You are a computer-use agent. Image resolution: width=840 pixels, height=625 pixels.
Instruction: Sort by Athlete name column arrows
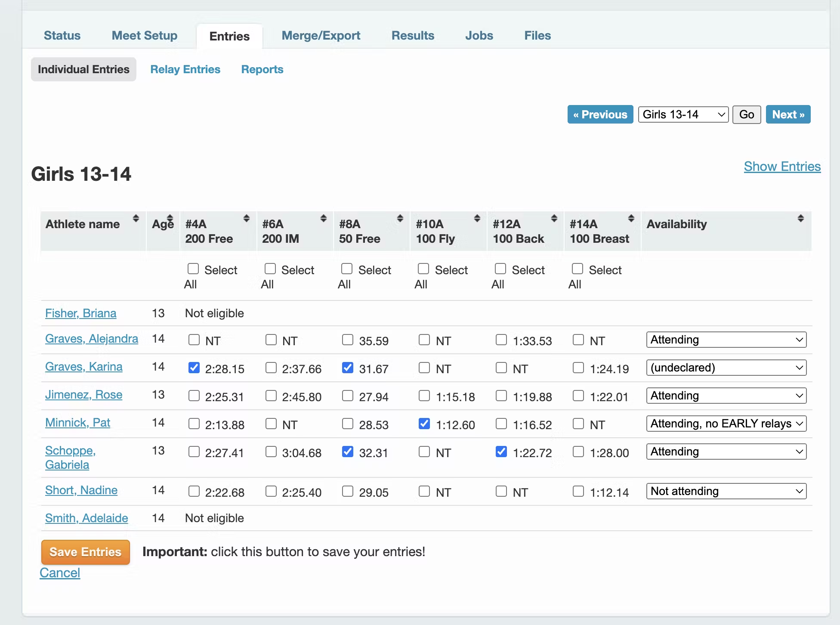tap(136, 218)
